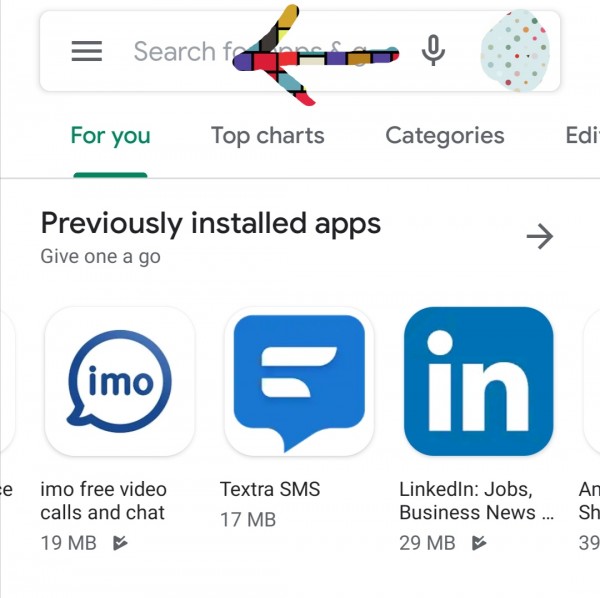Click the badge icon beside 19 MB
600x598 pixels.
tap(120, 543)
